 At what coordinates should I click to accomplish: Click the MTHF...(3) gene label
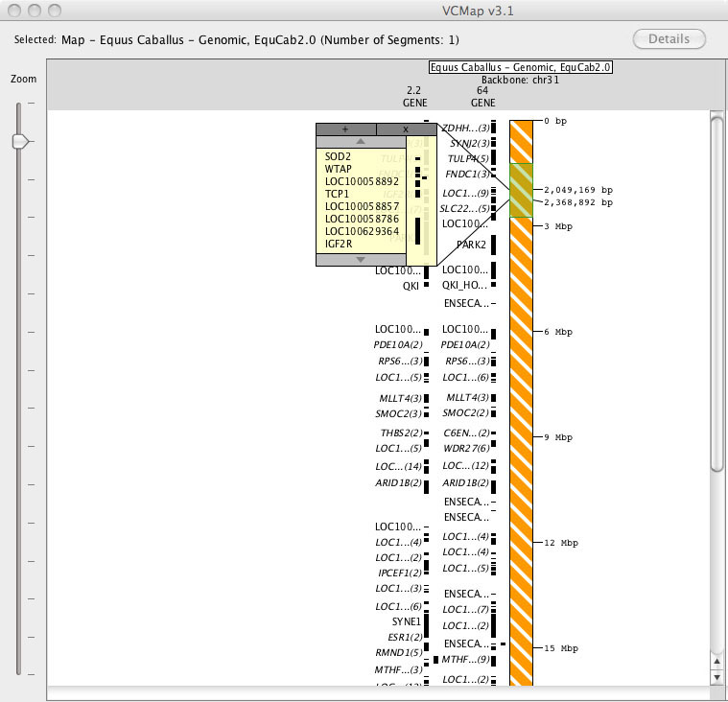tap(398, 670)
